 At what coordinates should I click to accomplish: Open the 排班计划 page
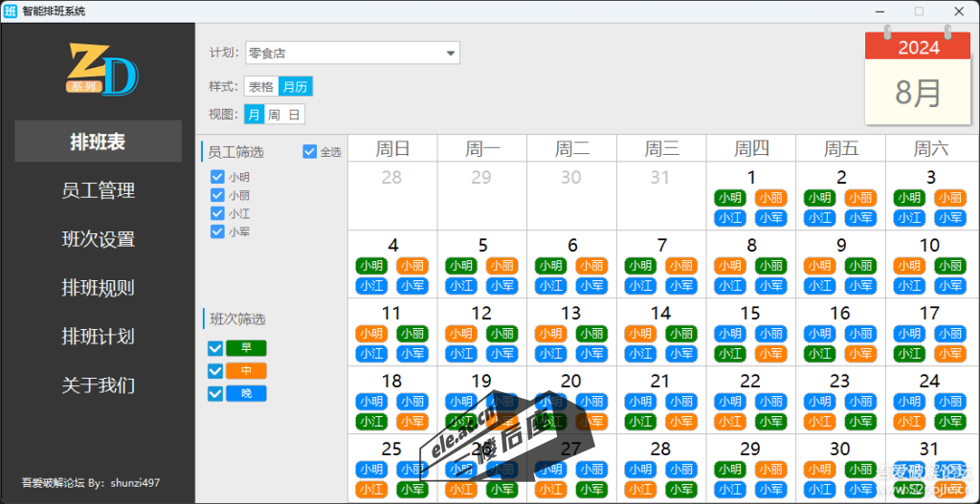point(99,337)
